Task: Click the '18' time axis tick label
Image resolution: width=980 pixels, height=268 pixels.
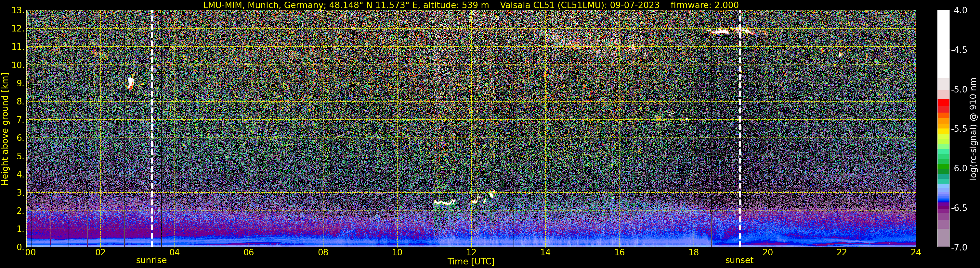Action: pos(694,252)
